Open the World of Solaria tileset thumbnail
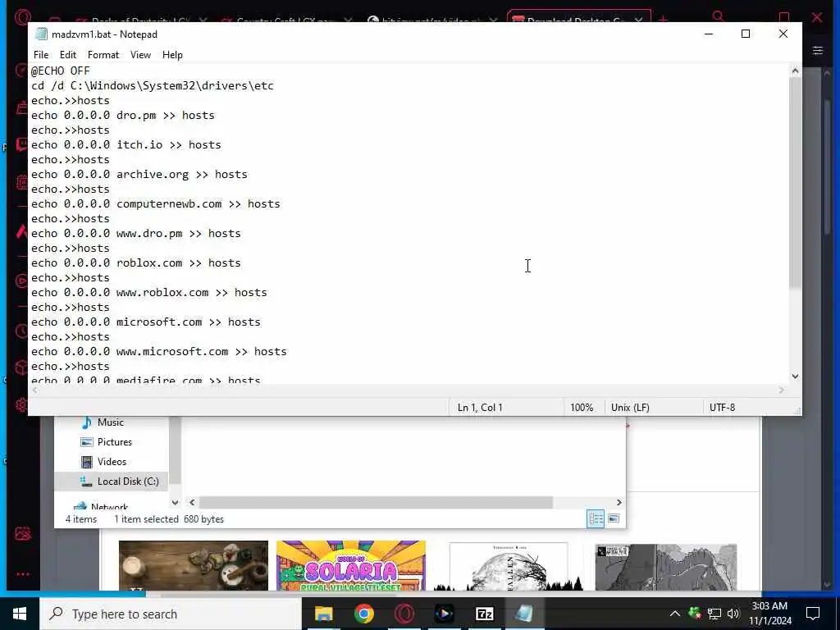 [x=351, y=566]
